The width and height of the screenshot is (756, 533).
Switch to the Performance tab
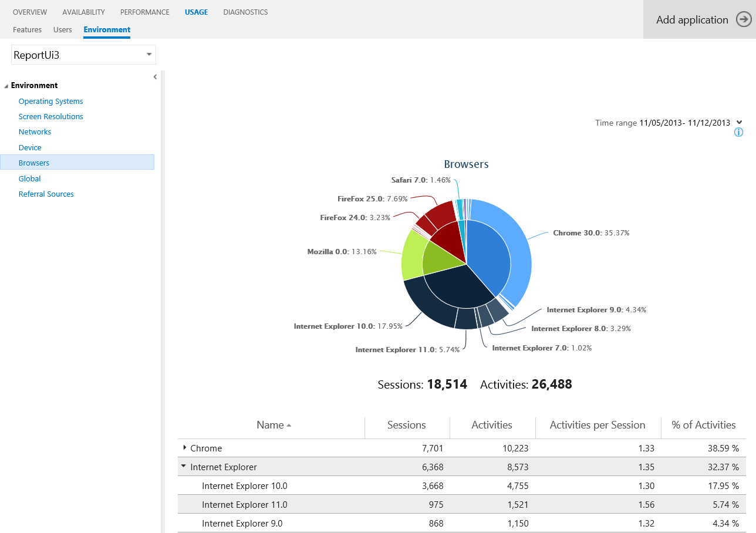(144, 12)
